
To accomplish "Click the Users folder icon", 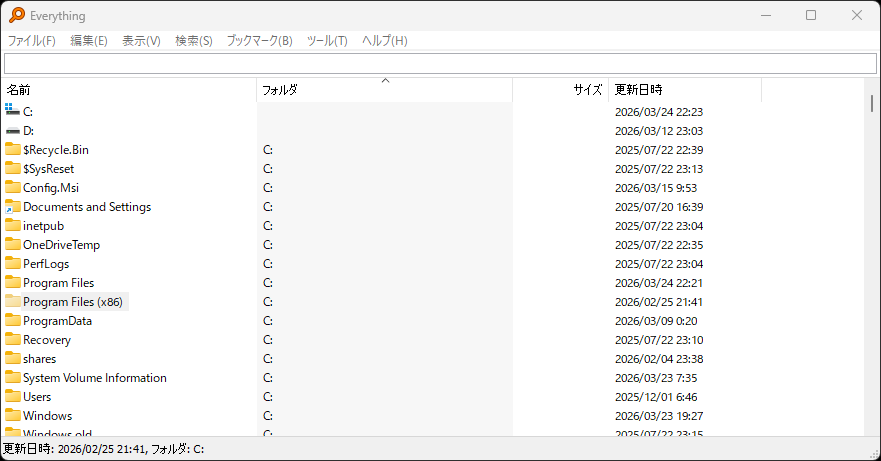I will (12, 396).
